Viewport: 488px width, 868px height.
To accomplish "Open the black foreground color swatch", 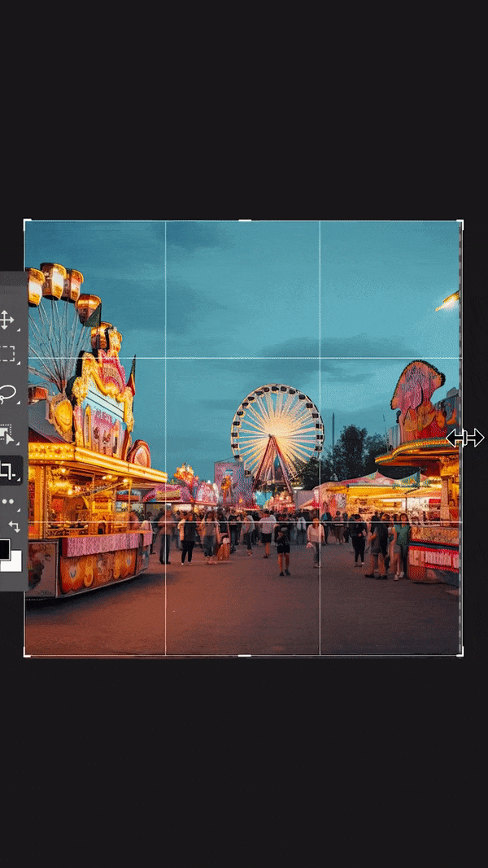I will (4, 548).
